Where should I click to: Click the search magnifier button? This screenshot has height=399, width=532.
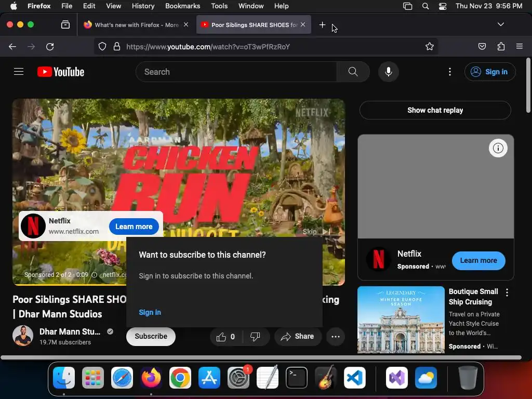353,72
